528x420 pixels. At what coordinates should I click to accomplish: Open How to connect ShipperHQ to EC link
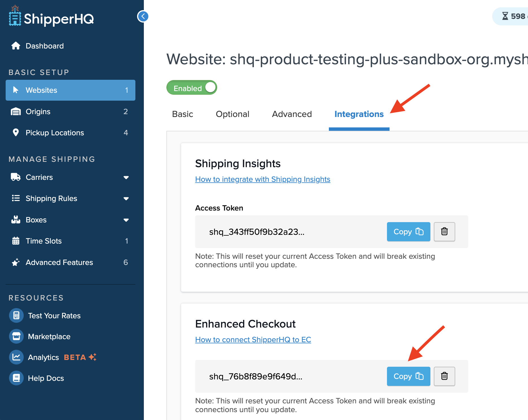point(253,340)
